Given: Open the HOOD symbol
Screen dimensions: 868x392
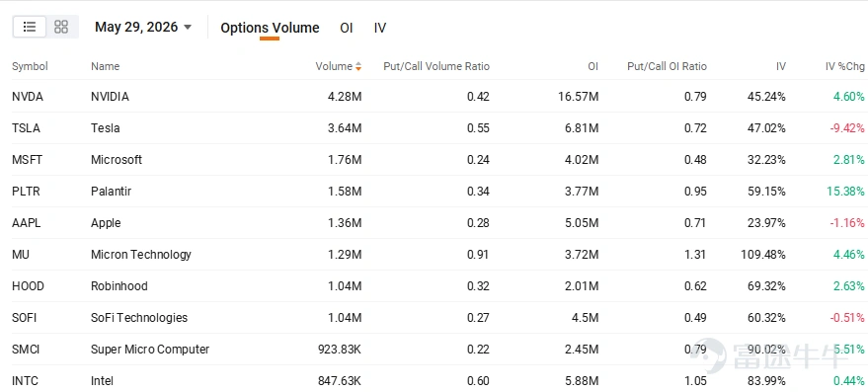Looking at the screenshot, I should click(28, 286).
